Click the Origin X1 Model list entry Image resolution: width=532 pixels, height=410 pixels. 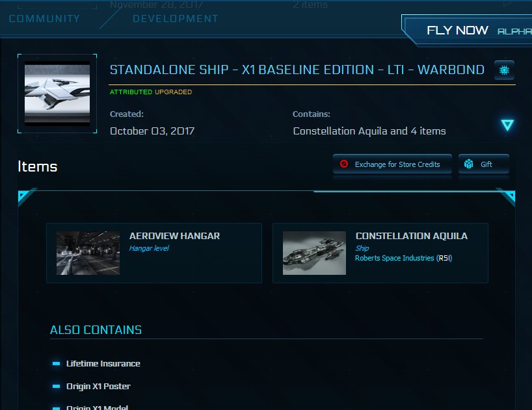(x=97, y=407)
